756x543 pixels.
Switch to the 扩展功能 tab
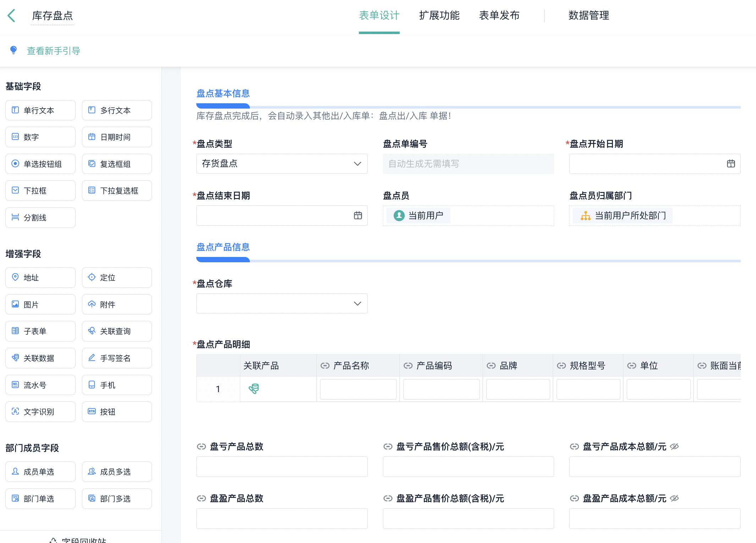[x=439, y=16]
